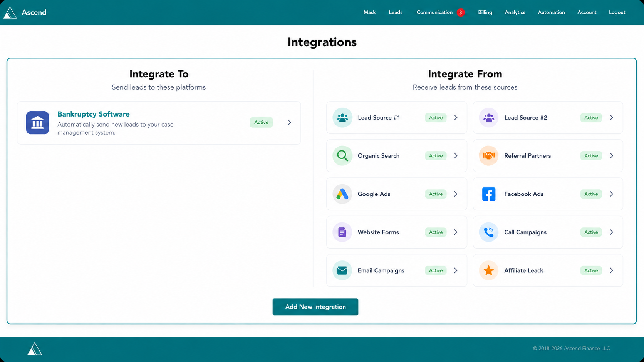Viewport: 644px width, 362px height.
Task: Click the Active badge on Facebook Ads
Action: 591,194
